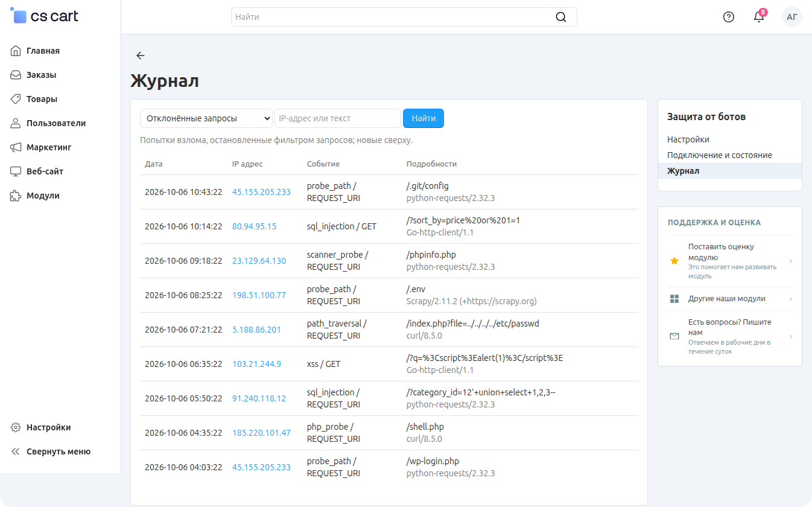Screen dimensions: 812x507
Task: Open IP address 198.51.100.77
Action: tap(259, 295)
